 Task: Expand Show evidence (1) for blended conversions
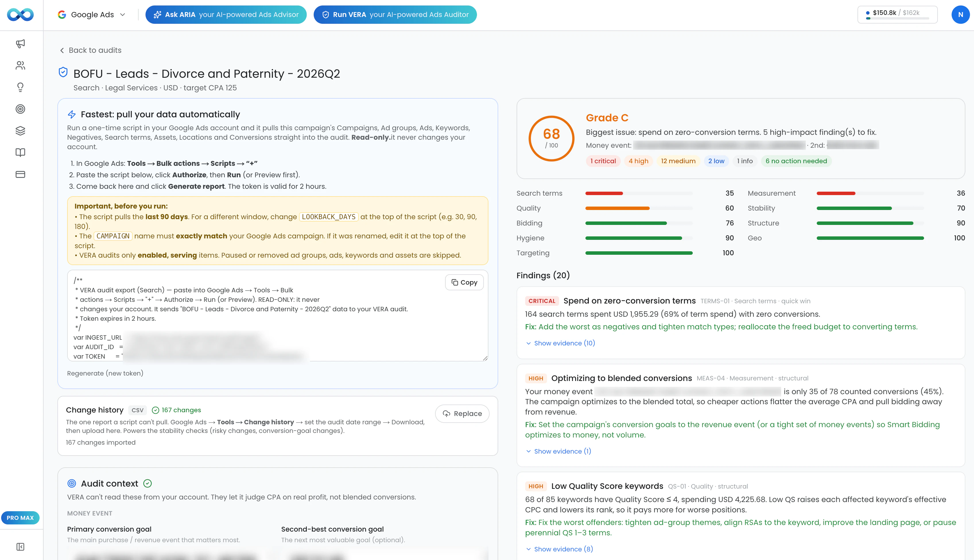pos(558,451)
